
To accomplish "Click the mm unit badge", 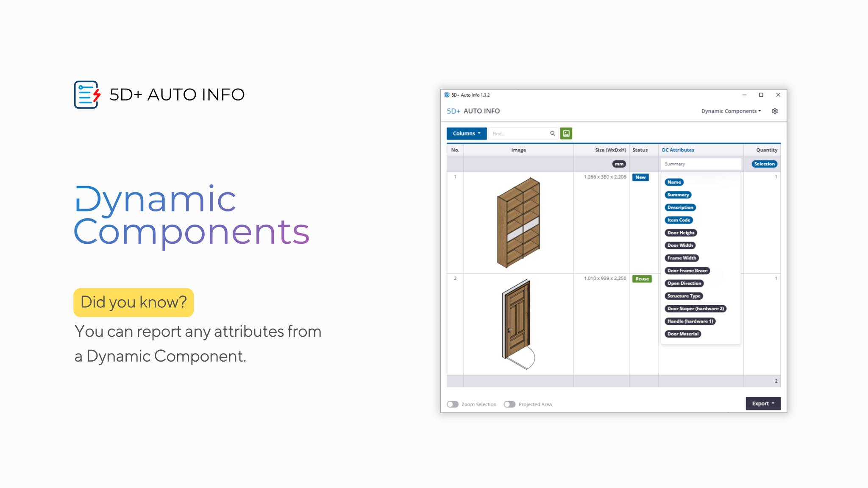I will [x=619, y=164].
